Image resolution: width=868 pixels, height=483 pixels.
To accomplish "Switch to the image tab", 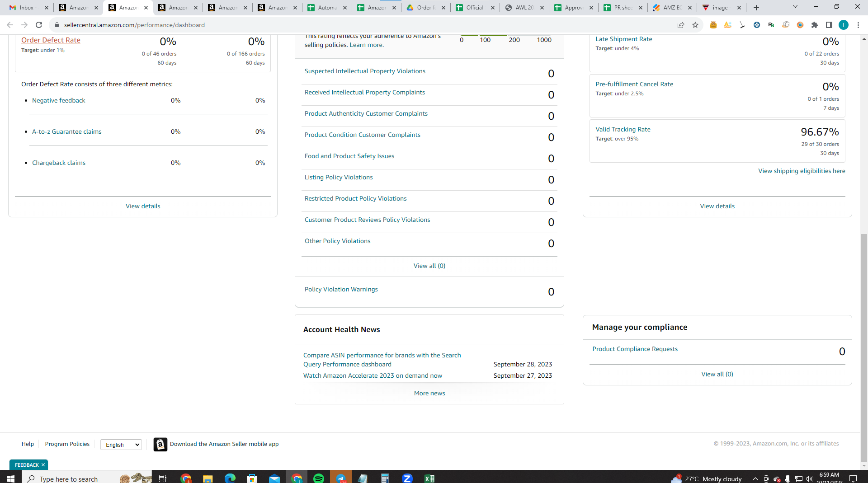I will (x=722, y=8).
